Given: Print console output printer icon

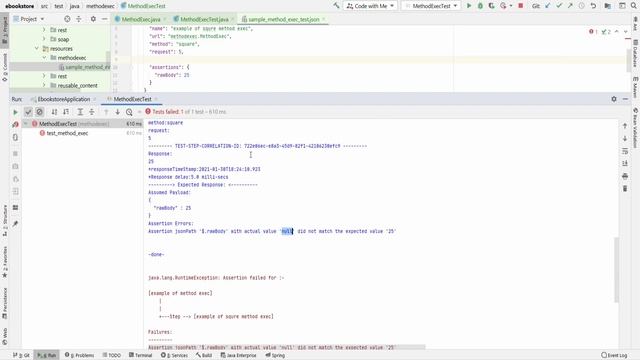Looking at the screenshot, I should pyautogui.click(x=625, y=176).
